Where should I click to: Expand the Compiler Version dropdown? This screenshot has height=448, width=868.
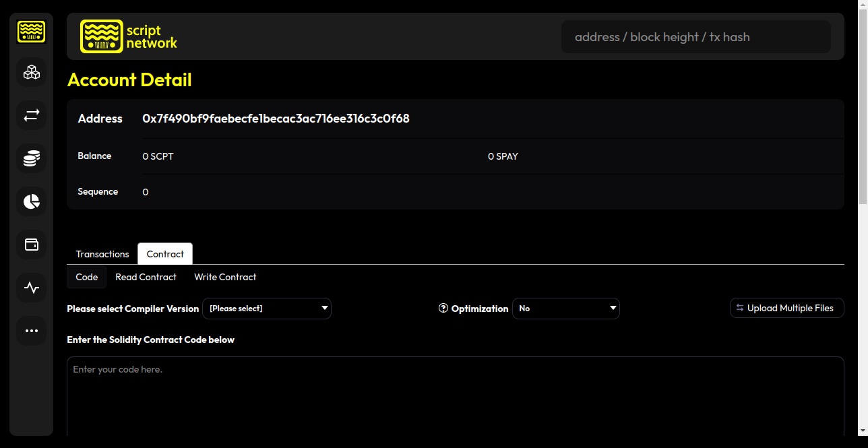267,309
